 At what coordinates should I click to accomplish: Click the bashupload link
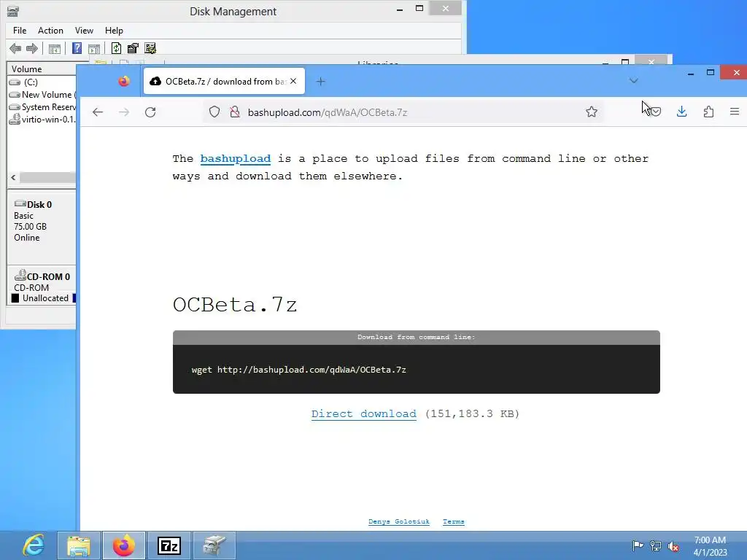236,158
